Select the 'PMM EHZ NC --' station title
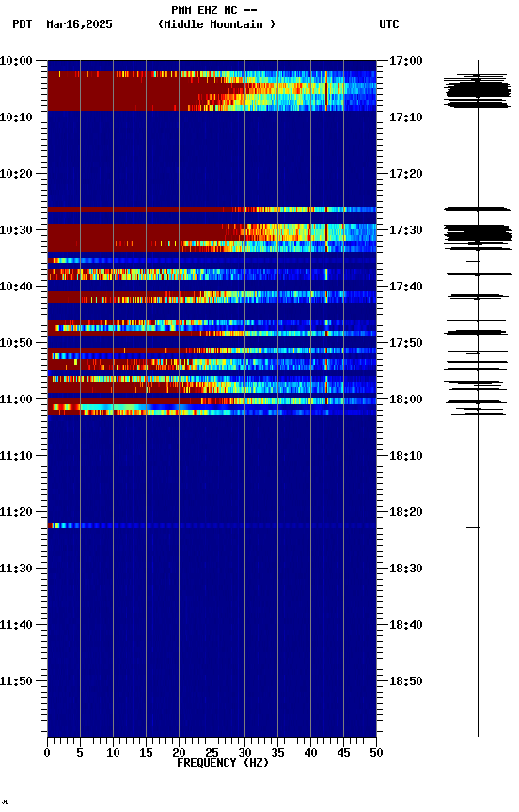Screen dimensions: 519x812 [x=214, y=10]
